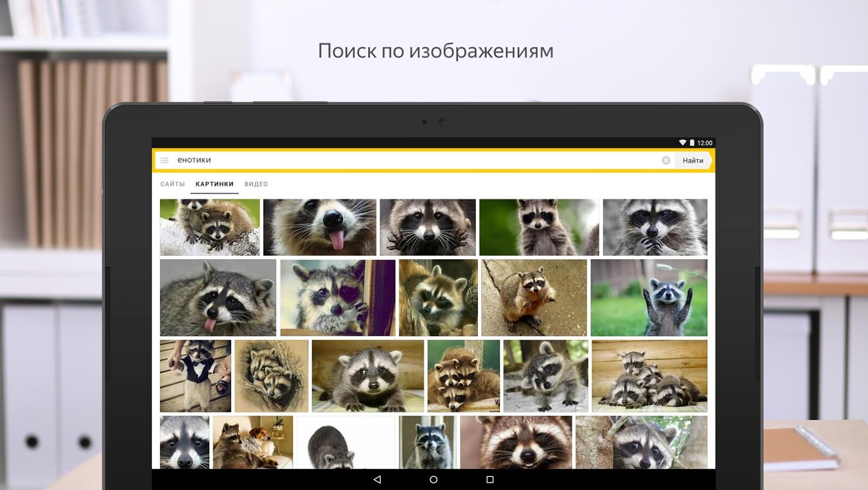The width and height of the screenshot is (868, 490).
Task: Tap the Android back navigation button
Action: (377, 480)
